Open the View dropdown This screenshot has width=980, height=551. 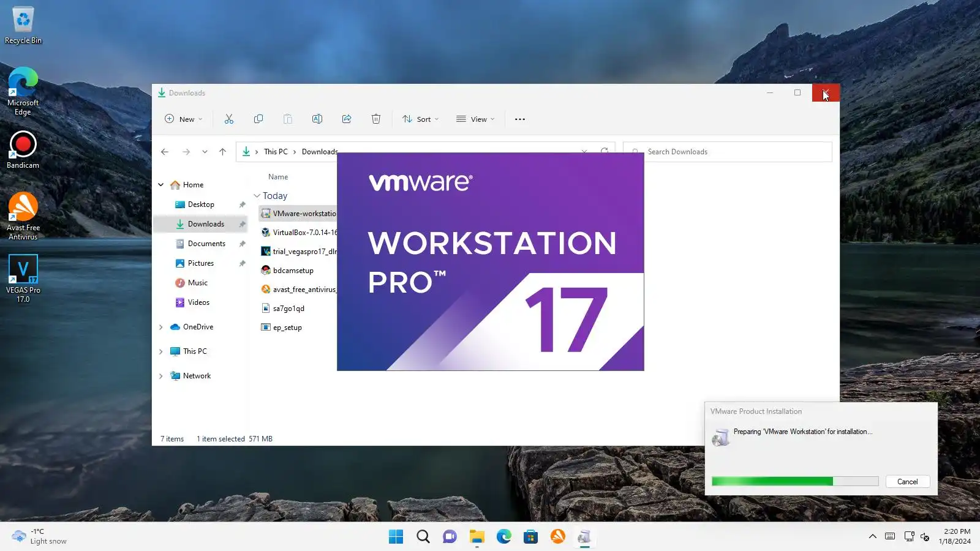pyautogui.click(x=475, y=119)
